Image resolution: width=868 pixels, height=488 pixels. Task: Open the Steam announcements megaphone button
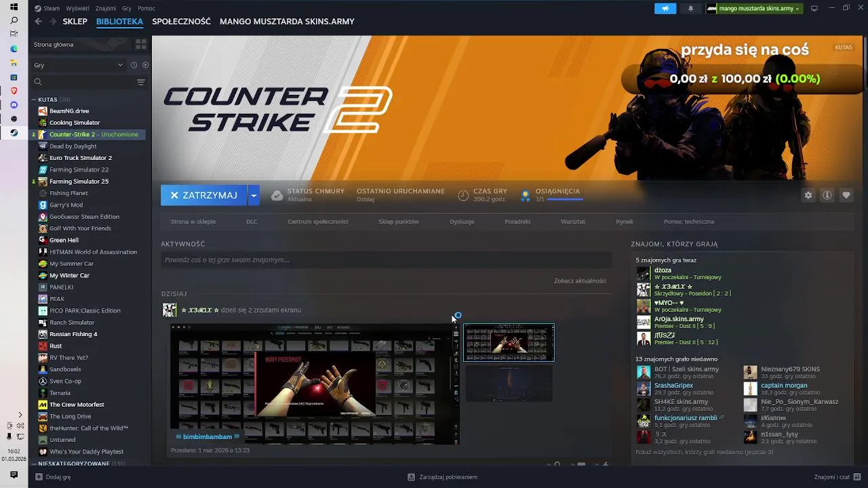point(665,8)
